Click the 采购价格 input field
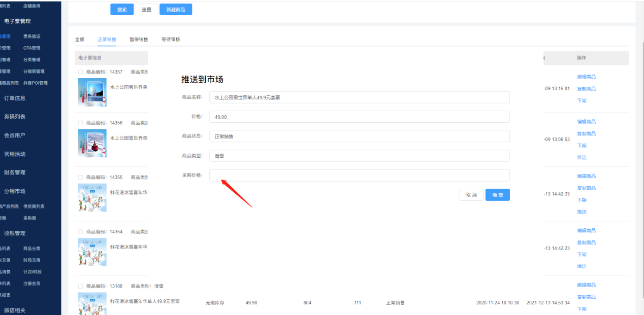Viewport: 644px width, 315px height. 359,176
